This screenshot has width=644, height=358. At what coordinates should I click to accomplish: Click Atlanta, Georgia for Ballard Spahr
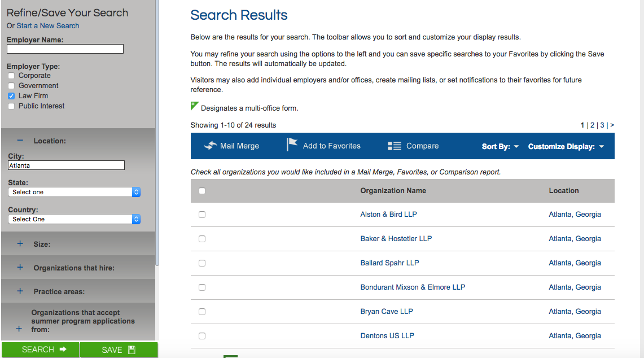coord(575,263)
